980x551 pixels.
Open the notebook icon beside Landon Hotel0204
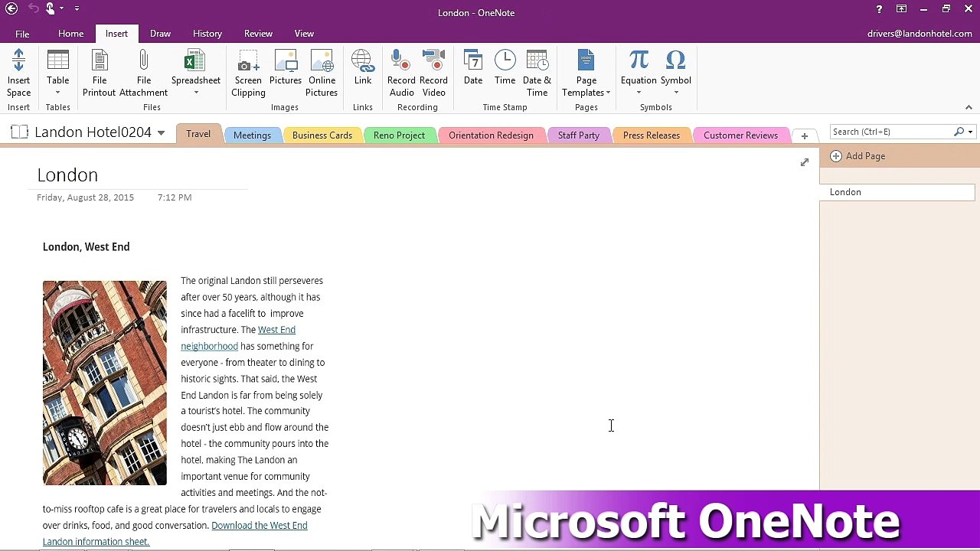click(20, 132)
